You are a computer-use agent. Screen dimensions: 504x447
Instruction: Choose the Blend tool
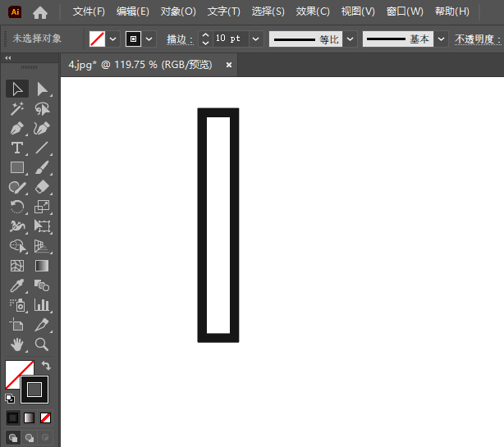(x=42, y=285)
